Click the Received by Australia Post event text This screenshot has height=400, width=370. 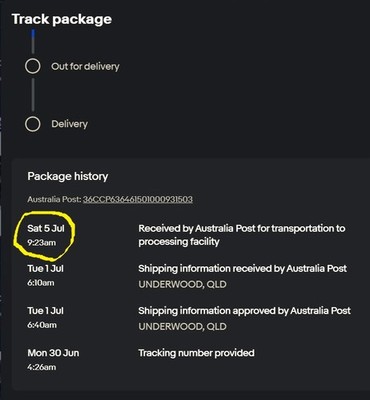(242, 235)
